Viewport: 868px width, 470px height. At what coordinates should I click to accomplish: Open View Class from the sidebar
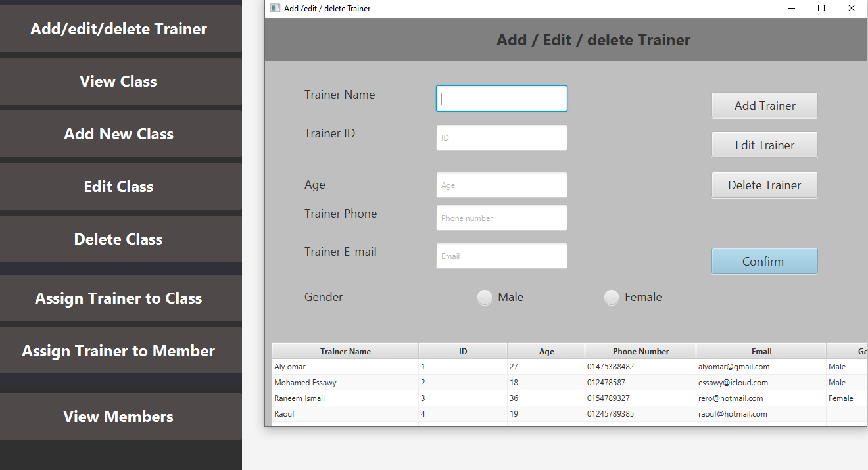[118, 81]
